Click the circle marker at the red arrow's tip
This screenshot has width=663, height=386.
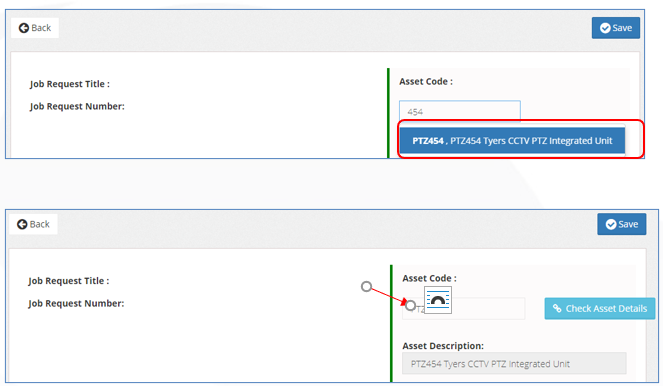click(x=410, y=305)
